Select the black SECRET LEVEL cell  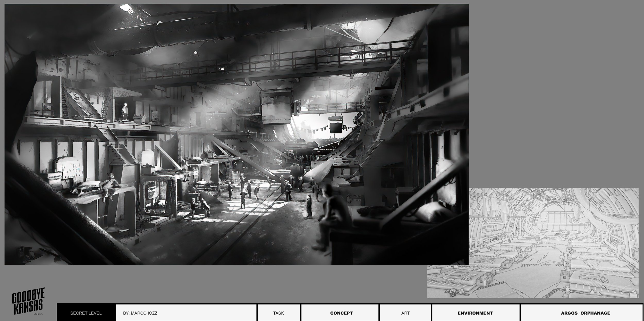coord(86,313)
